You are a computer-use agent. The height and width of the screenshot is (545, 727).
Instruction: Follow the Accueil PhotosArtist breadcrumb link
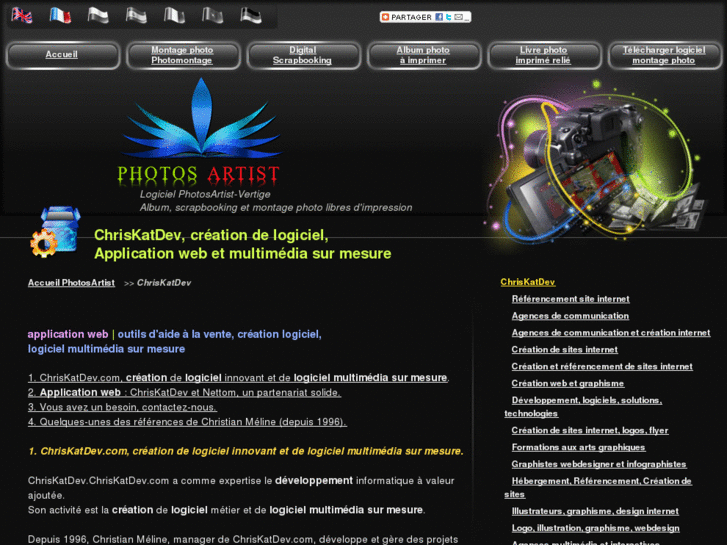click(71, 283)
